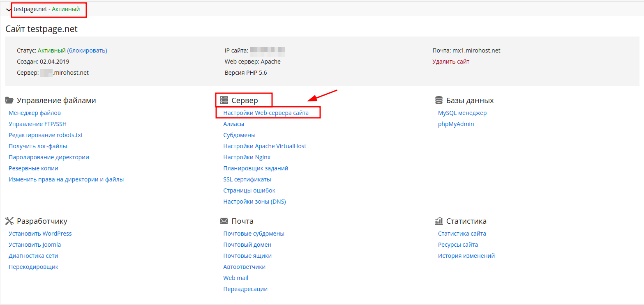Collapse the testpage.net site chevron
Image resolution: width=644 pixels, height=305 pixels.
(9, 9)
